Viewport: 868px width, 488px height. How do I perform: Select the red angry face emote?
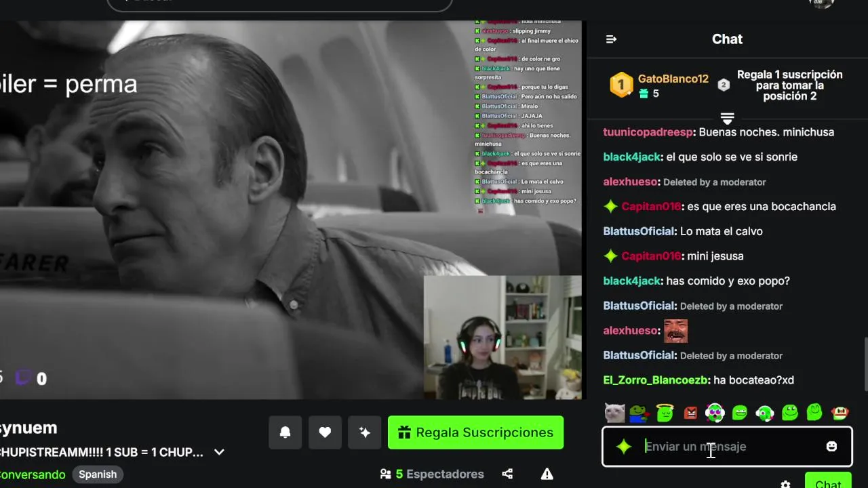pyautogui.click(x=690, y=412)
